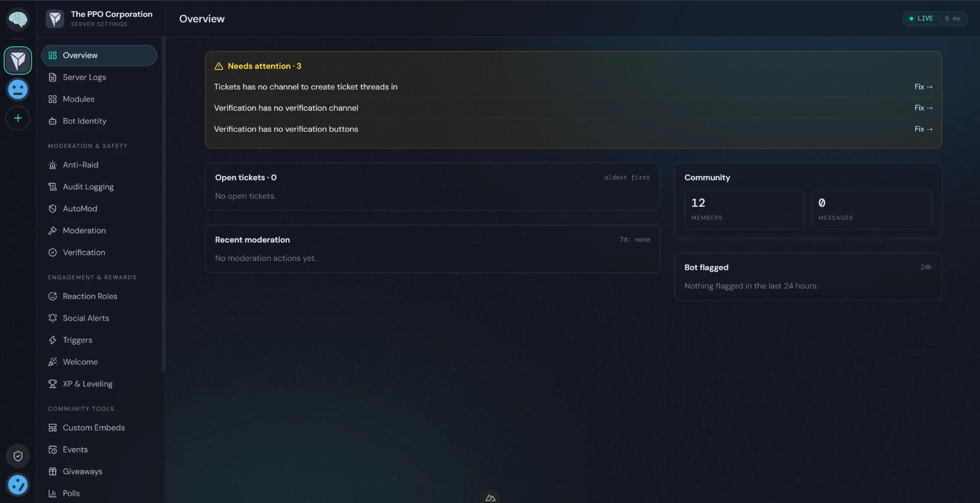Click the Social Alerts bell icon
Image resolution: width=980 pixels, height=503 pixels.
(53, 318)
